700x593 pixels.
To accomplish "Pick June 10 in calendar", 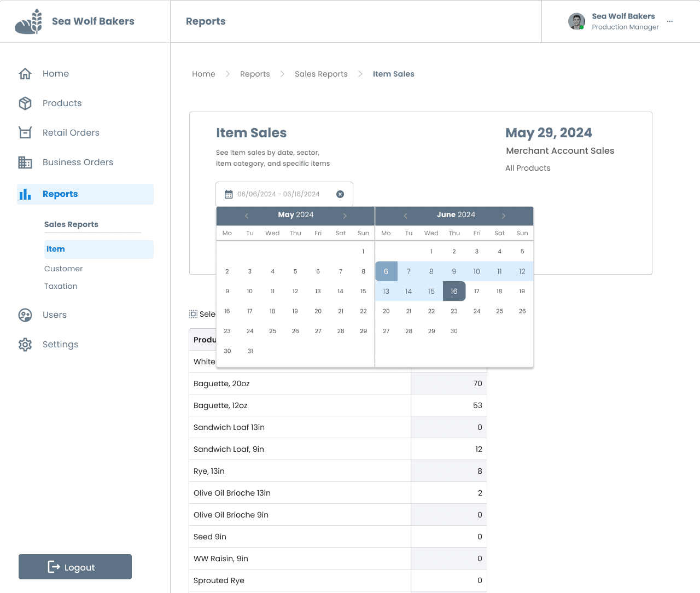I will coord(477,271).
